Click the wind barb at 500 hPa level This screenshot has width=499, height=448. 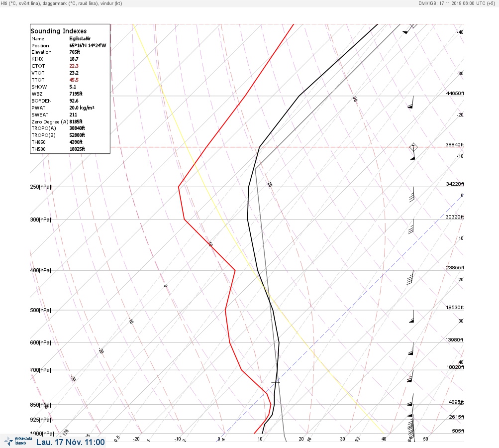(x=411, y=317)
